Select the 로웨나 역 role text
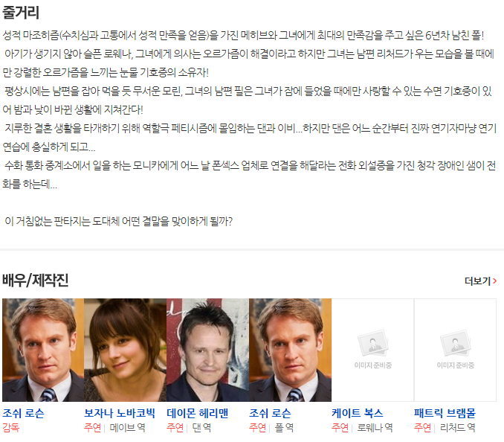 pos(375,428)
